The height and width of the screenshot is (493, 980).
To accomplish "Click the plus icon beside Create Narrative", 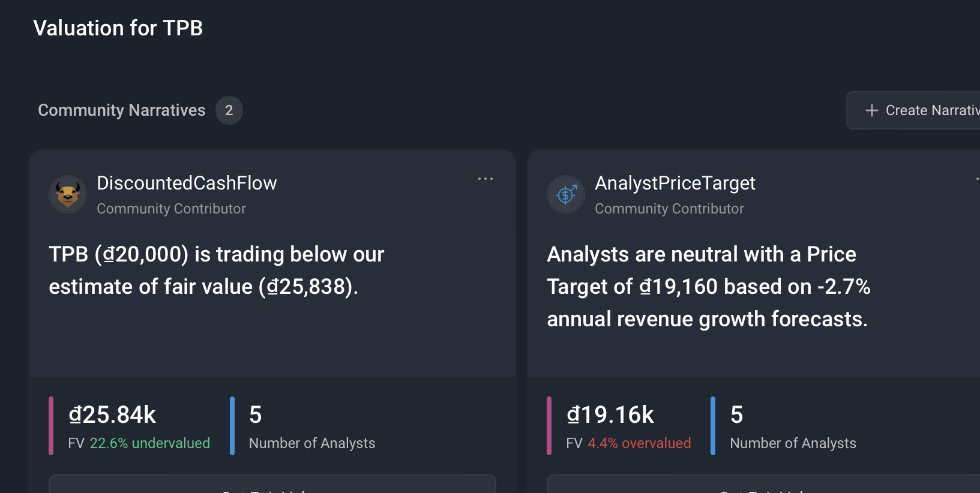I will click(871, 110).
